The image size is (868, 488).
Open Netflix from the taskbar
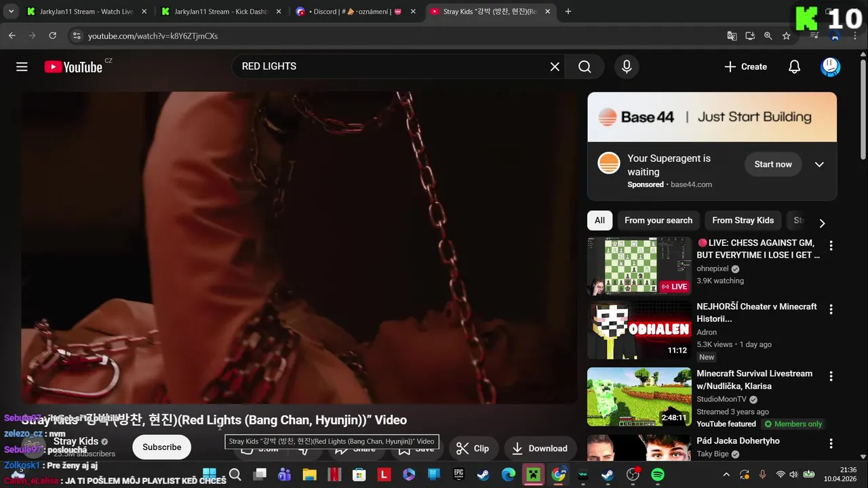(334, 474)
